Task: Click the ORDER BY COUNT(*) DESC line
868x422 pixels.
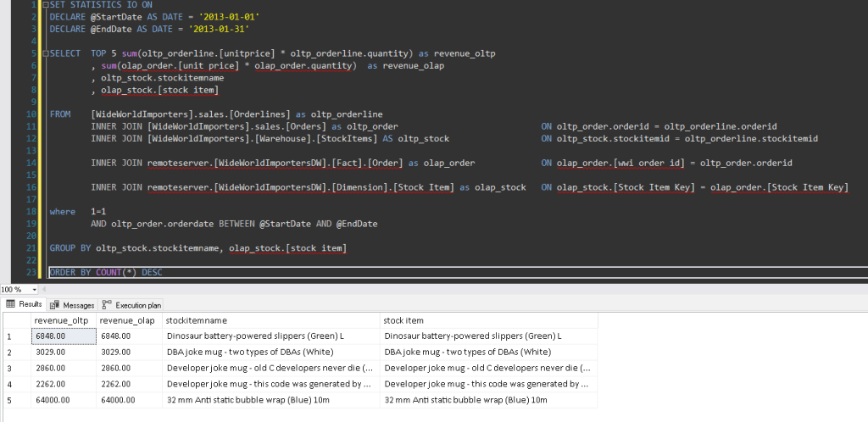Action: click(105, 272)
